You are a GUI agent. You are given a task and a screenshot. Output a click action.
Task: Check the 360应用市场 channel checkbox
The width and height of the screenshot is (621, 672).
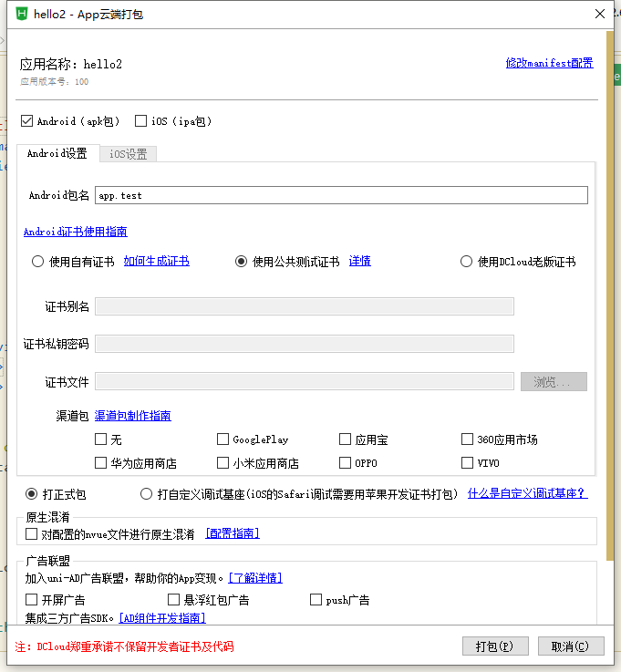click(467, 439)
